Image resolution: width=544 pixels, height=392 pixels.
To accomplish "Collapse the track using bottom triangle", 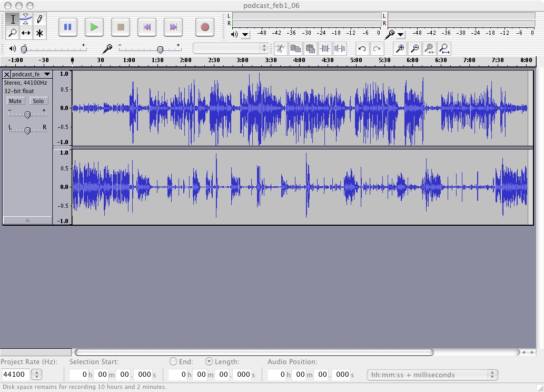I will [x=27, y=220].
